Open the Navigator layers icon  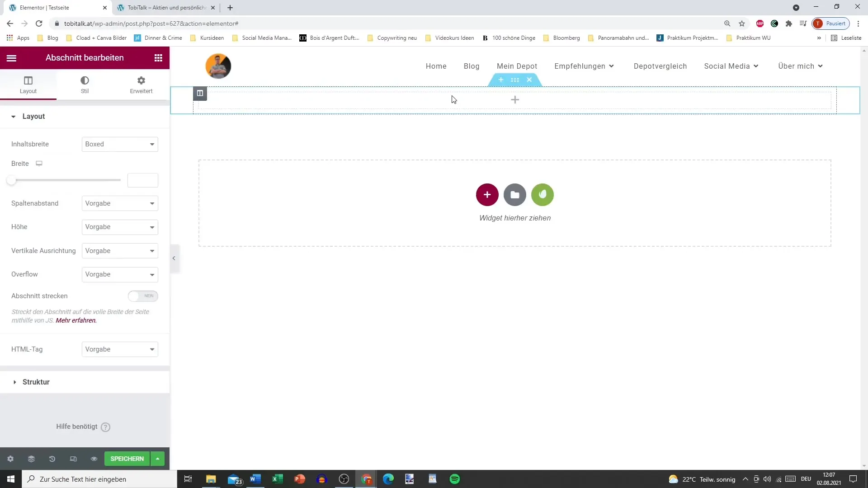pos(31,459)
